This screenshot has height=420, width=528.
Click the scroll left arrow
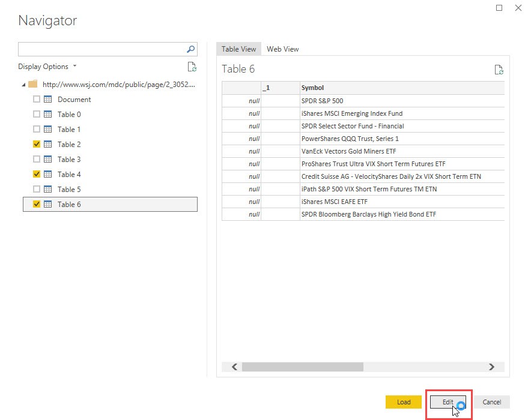click(234, 367)
